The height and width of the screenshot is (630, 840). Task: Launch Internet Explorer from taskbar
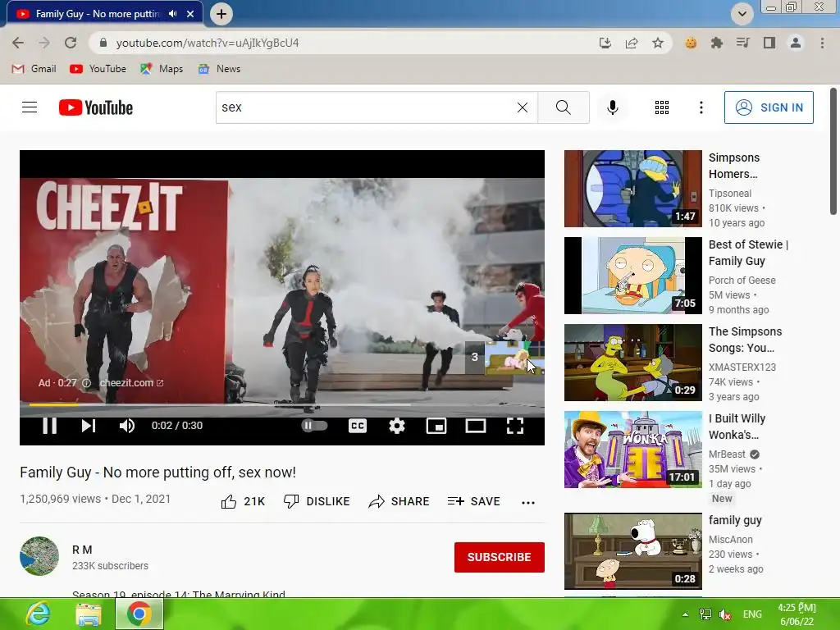(38, 614)
